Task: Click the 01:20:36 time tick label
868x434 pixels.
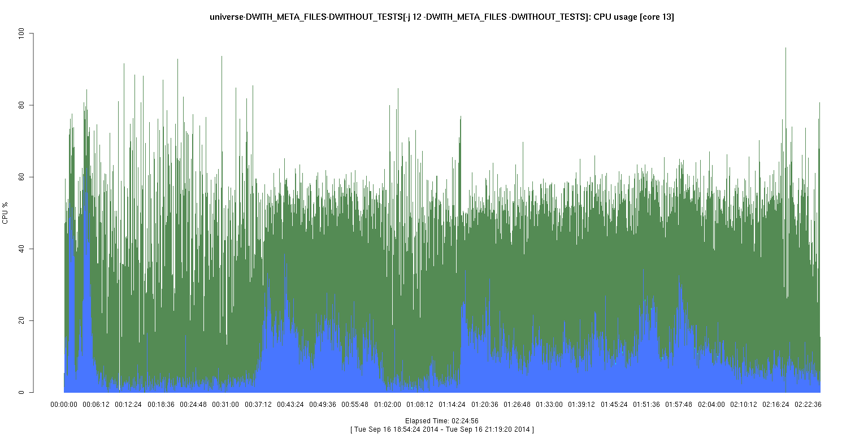Action: pyautogui.click(x=484, y=405)
